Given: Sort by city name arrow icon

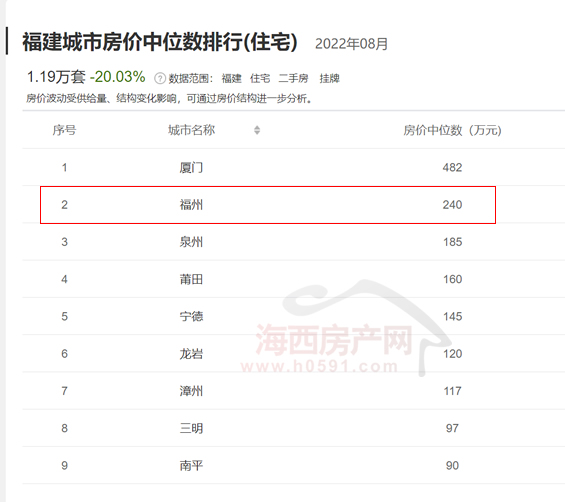Looking at the screenshot, I should 257,130.
